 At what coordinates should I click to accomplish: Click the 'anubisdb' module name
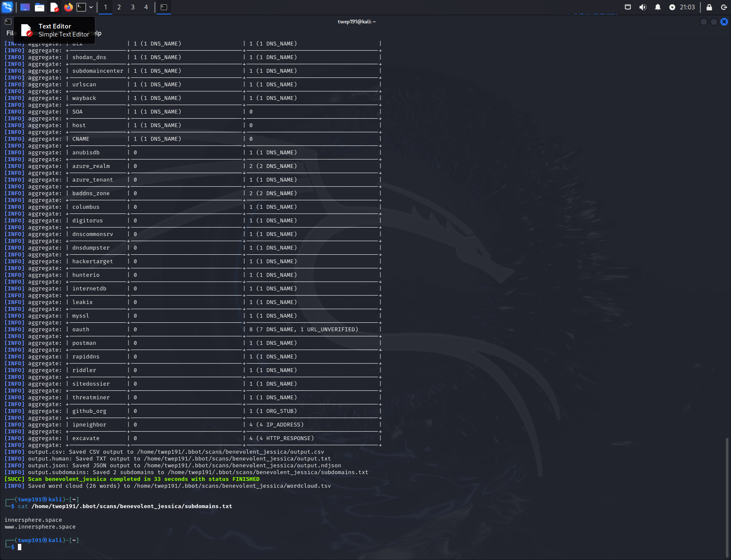(86, 153)
